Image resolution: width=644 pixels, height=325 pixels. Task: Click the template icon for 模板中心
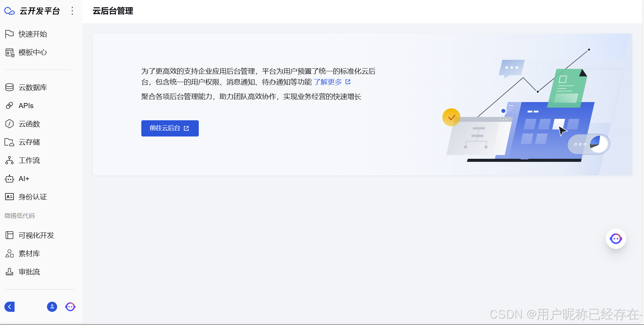[9, 52]
